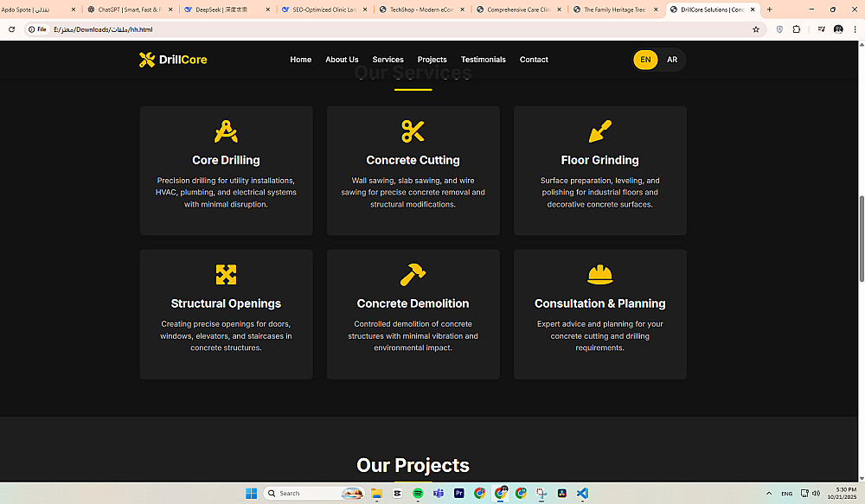
Task: Open Testimonials in the navigation bar
Action: [x=484, y=60]
